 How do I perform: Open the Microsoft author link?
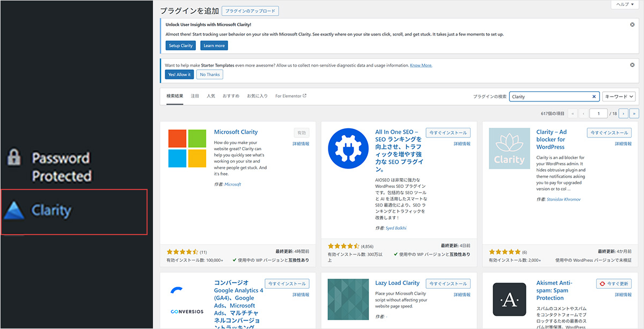tap(232, 184)
